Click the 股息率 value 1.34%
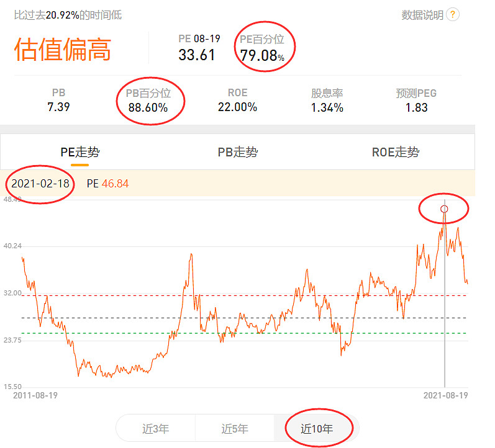The height and width of the screenshot is (448, 495). [x=327, y=108]
